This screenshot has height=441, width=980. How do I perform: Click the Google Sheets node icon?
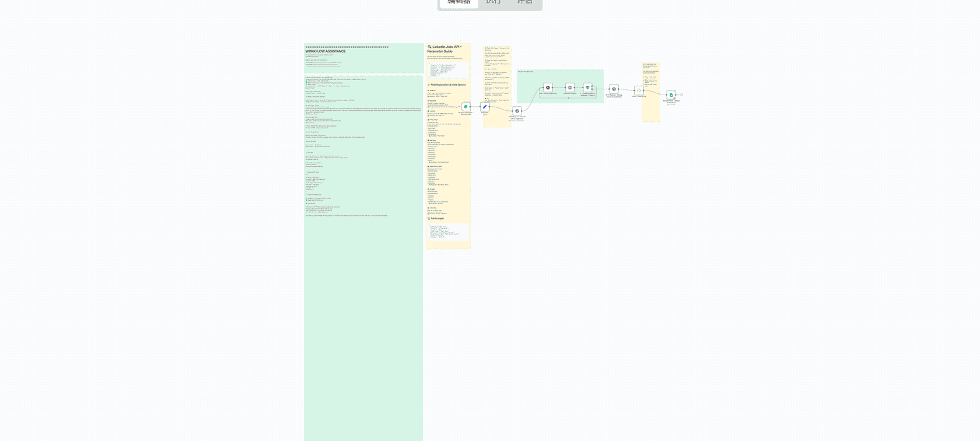click(x=671, y=94)
